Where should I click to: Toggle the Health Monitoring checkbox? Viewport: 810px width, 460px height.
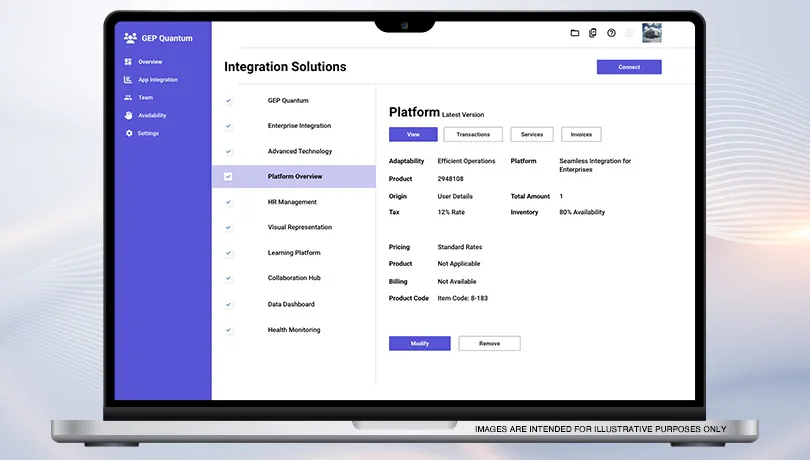click(x=228, y=330)
